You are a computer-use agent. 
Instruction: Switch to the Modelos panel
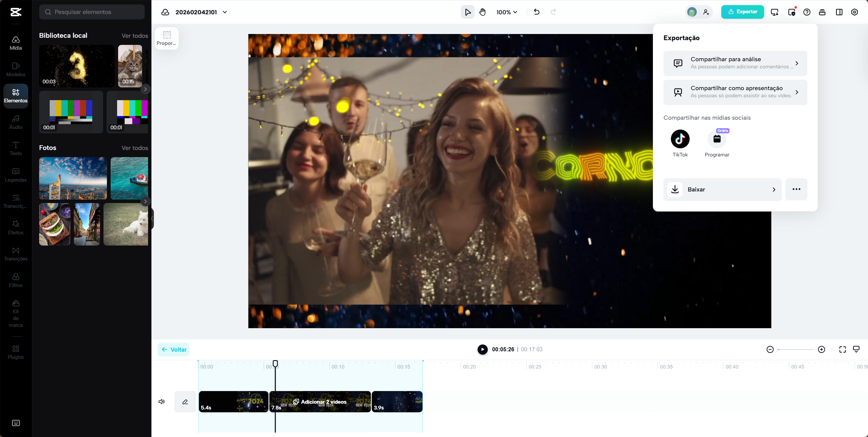click(x=16, y=69)
